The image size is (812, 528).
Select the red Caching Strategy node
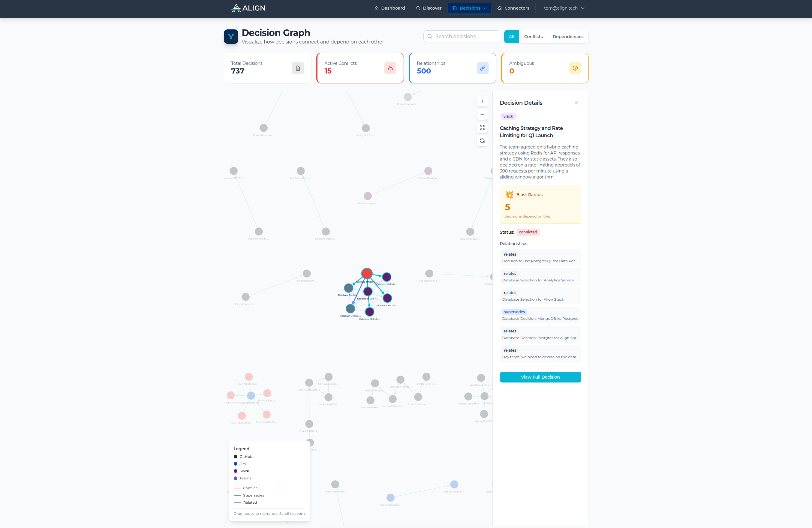[x=367, y=273]
